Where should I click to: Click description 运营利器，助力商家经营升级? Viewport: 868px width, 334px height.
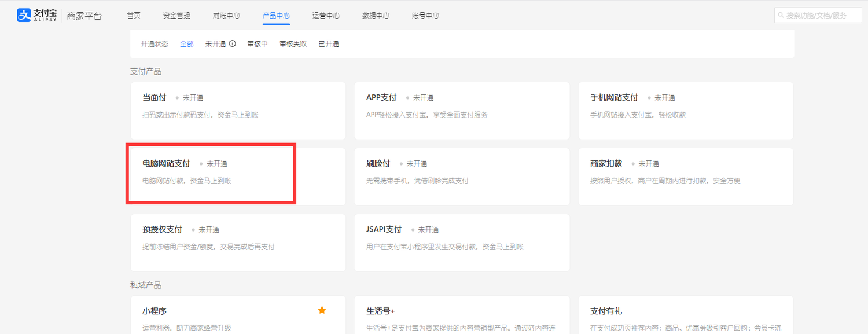coord(187,329)
